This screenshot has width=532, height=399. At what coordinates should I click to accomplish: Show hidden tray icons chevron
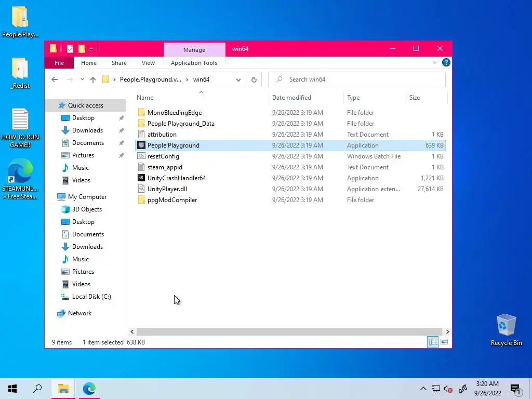(x=423, y=389)
